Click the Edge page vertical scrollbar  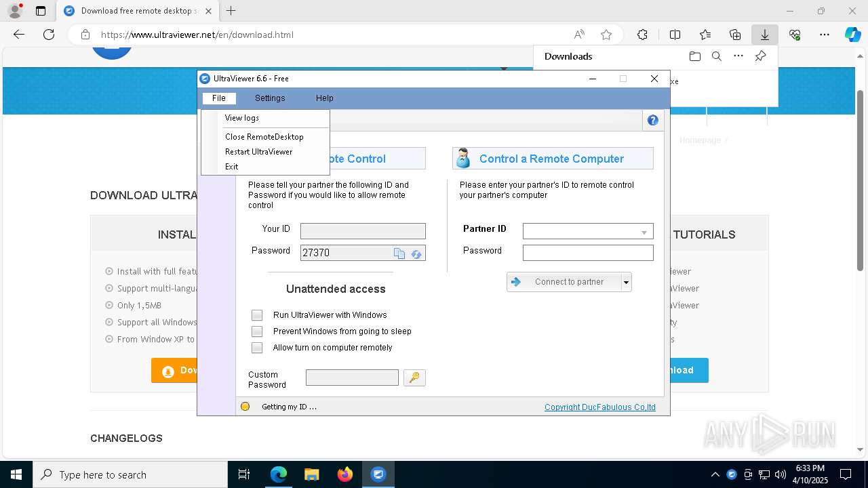pos(861,180)
